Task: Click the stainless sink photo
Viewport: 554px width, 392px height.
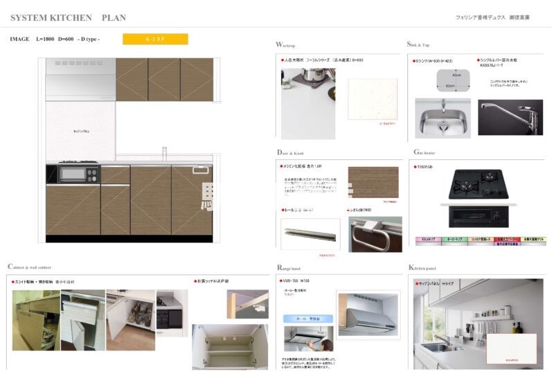Action: click(x=443, y=118)
